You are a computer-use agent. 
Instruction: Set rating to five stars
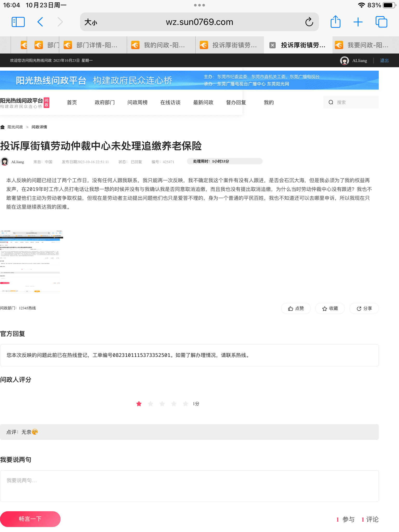185,404
